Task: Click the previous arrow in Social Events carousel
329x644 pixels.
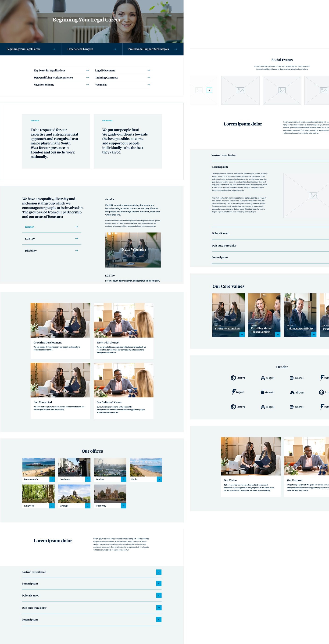Action: 209,90
